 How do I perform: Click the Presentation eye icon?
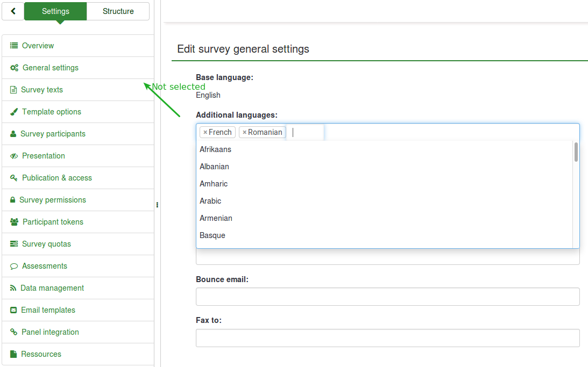click(x=14, y=156)
